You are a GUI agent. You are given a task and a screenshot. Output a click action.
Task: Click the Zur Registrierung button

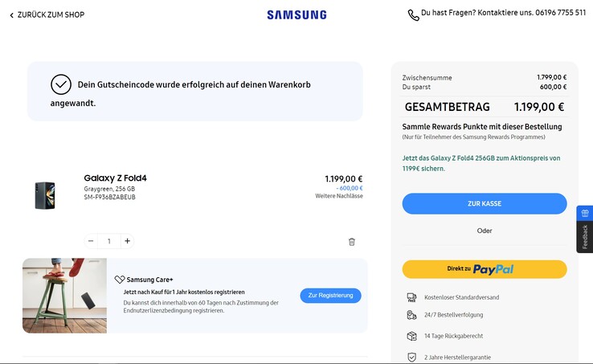(x=330, y=296)
